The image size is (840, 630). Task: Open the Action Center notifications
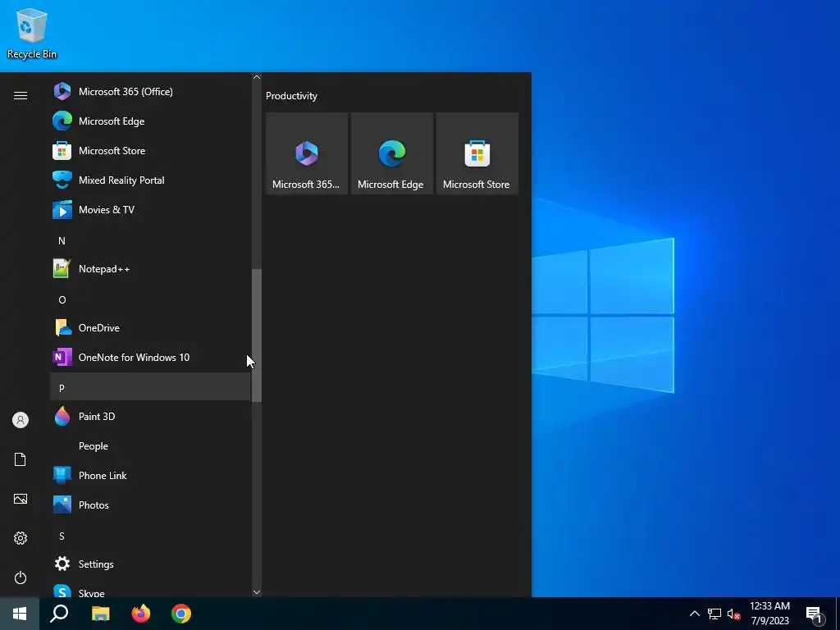[x=815, y=614]
